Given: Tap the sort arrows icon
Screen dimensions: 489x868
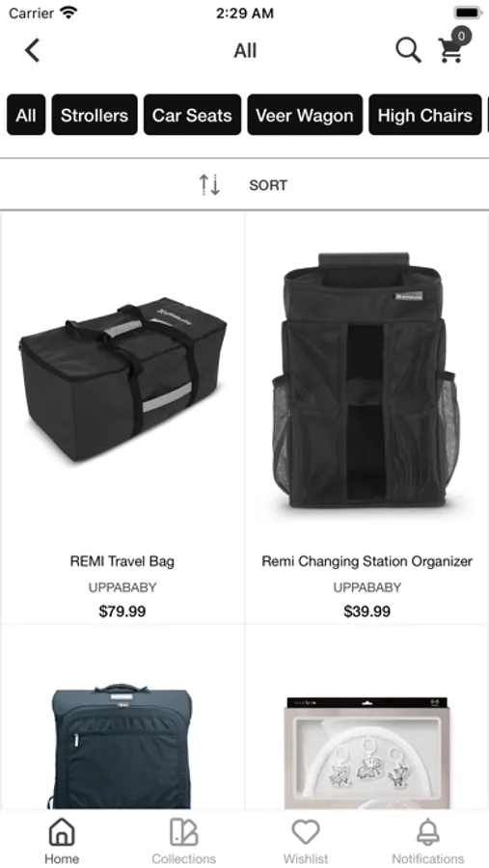Looking at the screenshot, I should pyautogui.click(x=210, y=185).
